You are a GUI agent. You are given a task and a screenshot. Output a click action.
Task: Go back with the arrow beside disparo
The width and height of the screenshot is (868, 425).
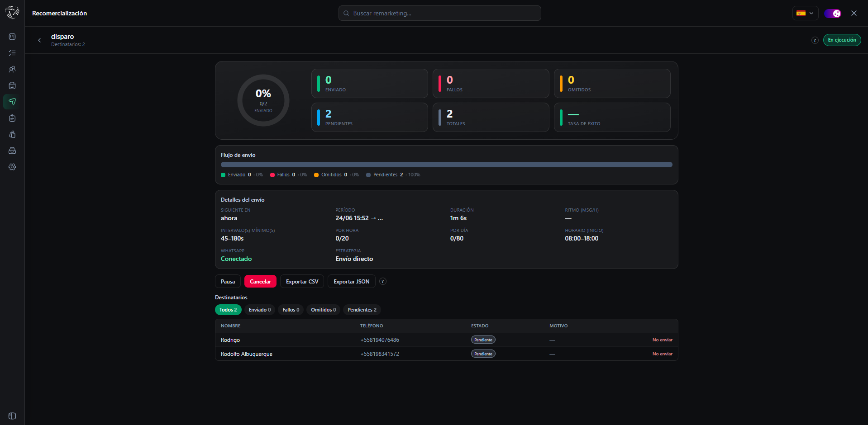click(x=39, y=40)
